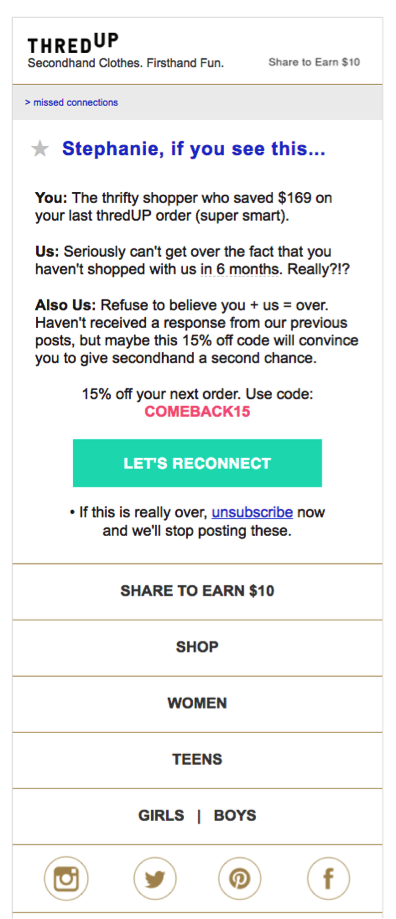Click the header 'Share to Earn $10' link

[x=314, y=62]
